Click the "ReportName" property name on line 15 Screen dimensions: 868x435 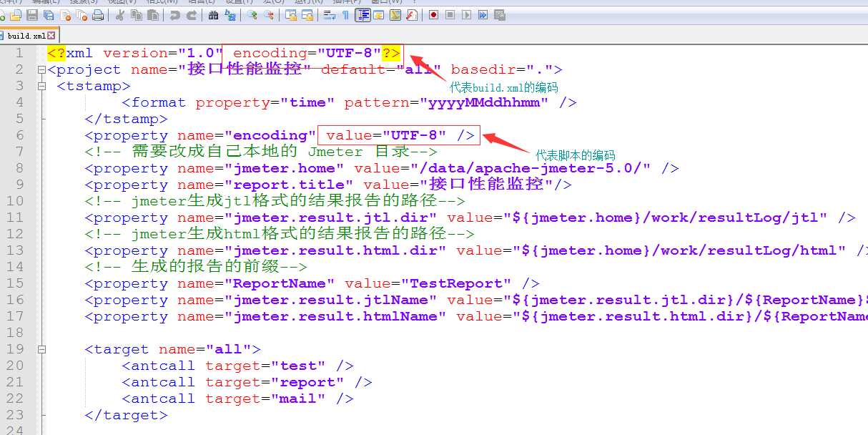(280, 283)
